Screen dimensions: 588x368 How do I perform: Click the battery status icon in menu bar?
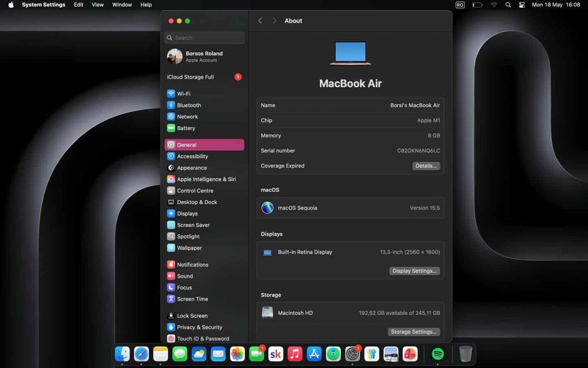[x=477, y=5]
